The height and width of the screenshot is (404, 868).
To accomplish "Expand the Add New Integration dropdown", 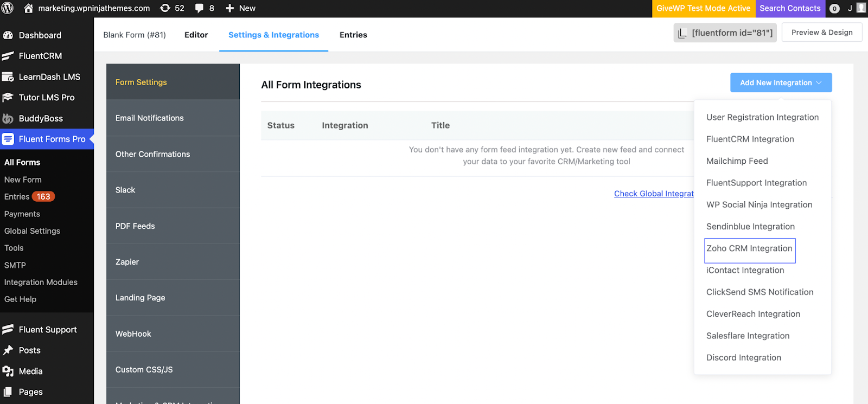I will click(x=781, y=82).
